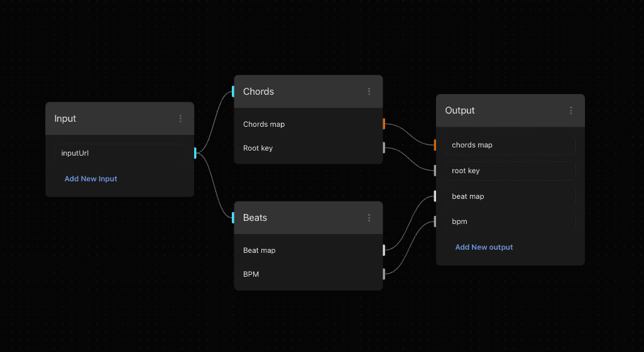Select the Beats node header
Image resolution: width=644 pixels, height=352 pixels.
click(295, 218)
